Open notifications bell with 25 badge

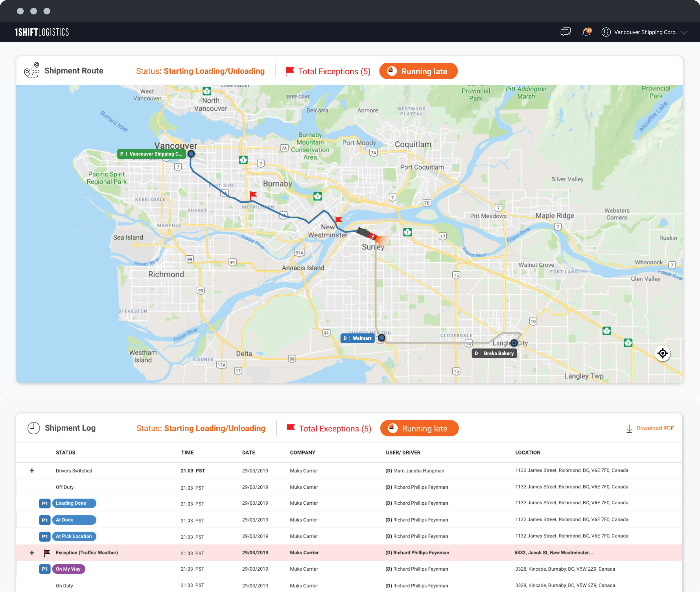pyautogui.click(x=587, y=32)
